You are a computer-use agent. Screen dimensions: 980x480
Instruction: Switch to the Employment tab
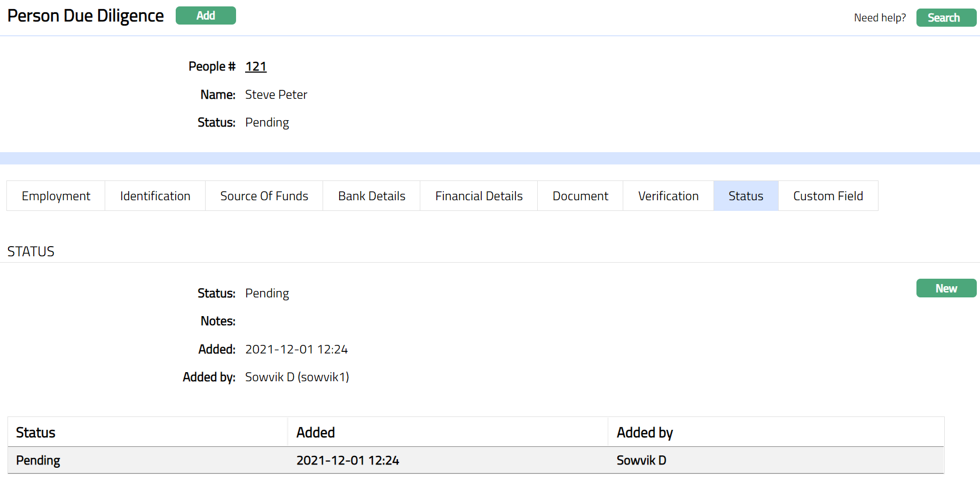(56, 196)
